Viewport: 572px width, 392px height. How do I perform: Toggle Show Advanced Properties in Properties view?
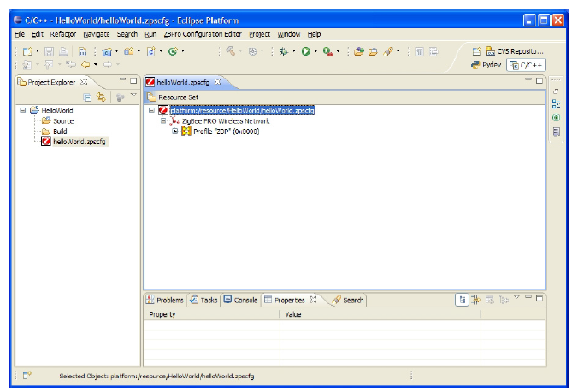475,300
